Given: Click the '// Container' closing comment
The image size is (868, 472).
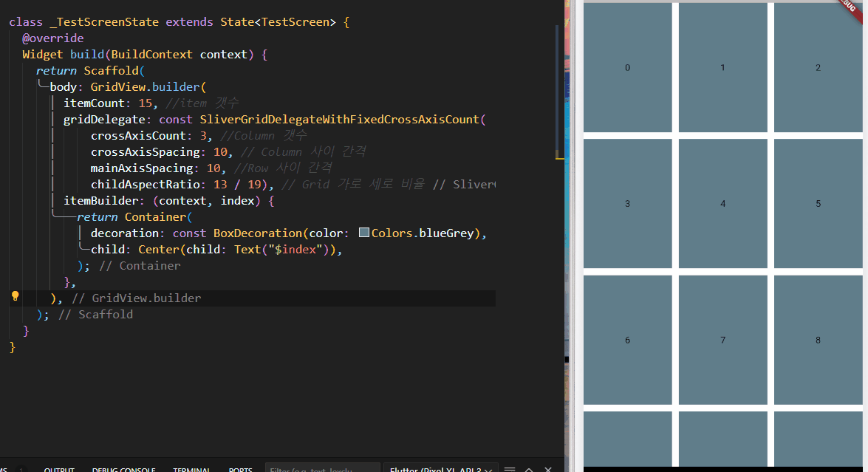Looking at the screenshot, I should pyautogui.click(x=140, y=266).
